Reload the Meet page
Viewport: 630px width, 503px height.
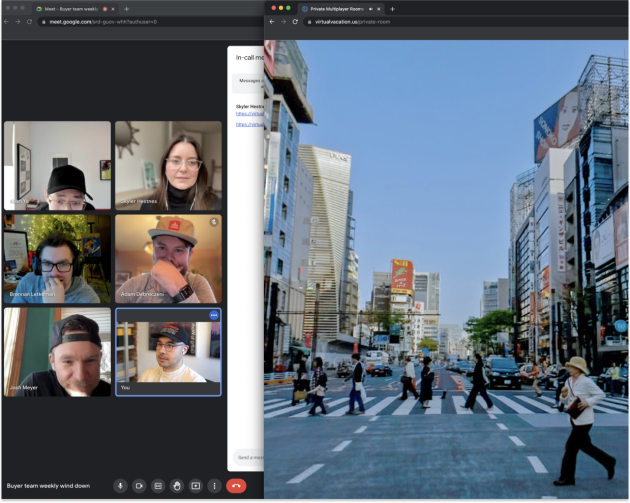(x=29, y=22)
